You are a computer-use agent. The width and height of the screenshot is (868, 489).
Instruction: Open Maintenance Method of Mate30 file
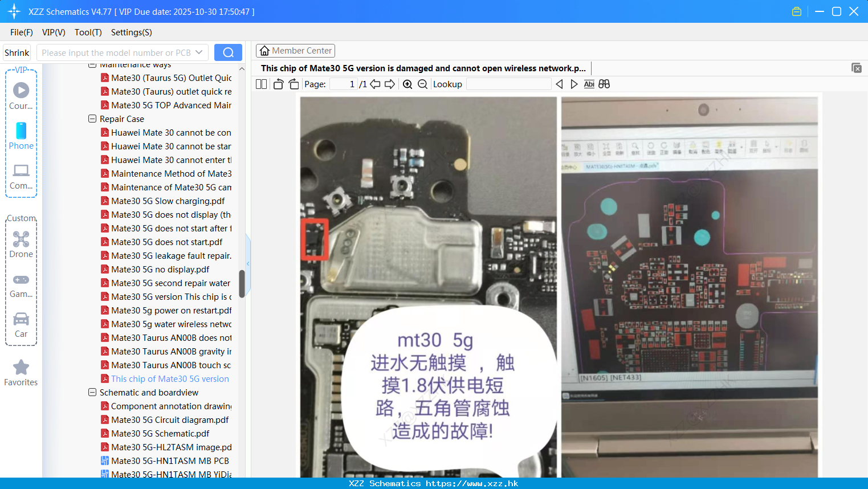click(x=171, y=174)
